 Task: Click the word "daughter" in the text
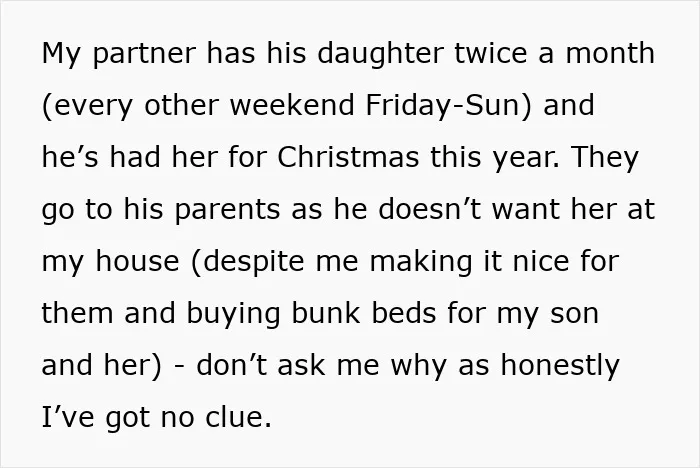pyautogui.click(x=380, y=54)
